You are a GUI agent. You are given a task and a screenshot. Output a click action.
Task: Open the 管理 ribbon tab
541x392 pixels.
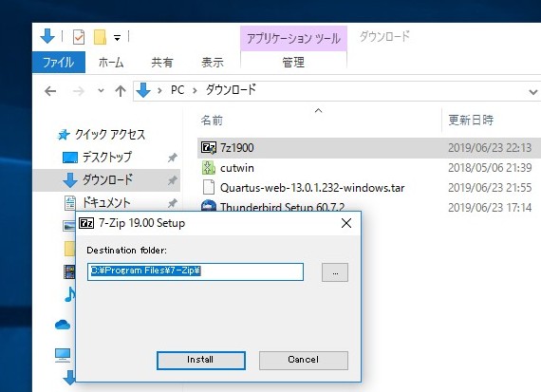tap(293, 63)
